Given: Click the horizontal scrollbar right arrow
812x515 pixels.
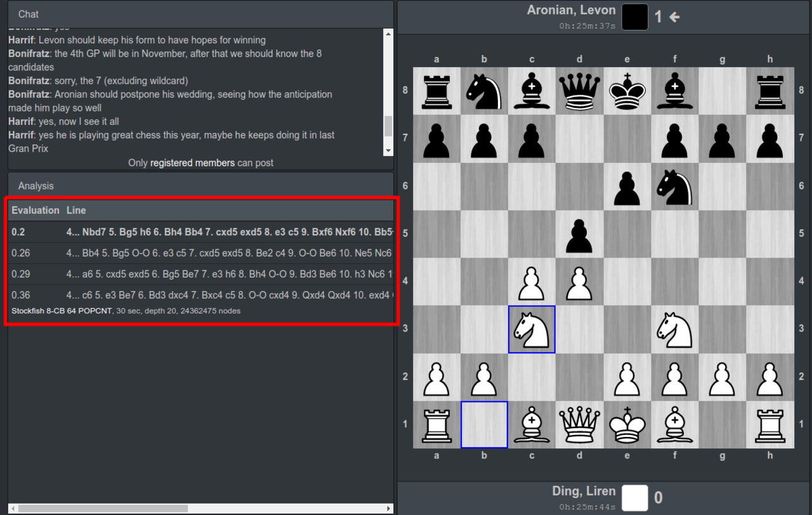Looking at the screenshot, I should [x=389, y=509].
